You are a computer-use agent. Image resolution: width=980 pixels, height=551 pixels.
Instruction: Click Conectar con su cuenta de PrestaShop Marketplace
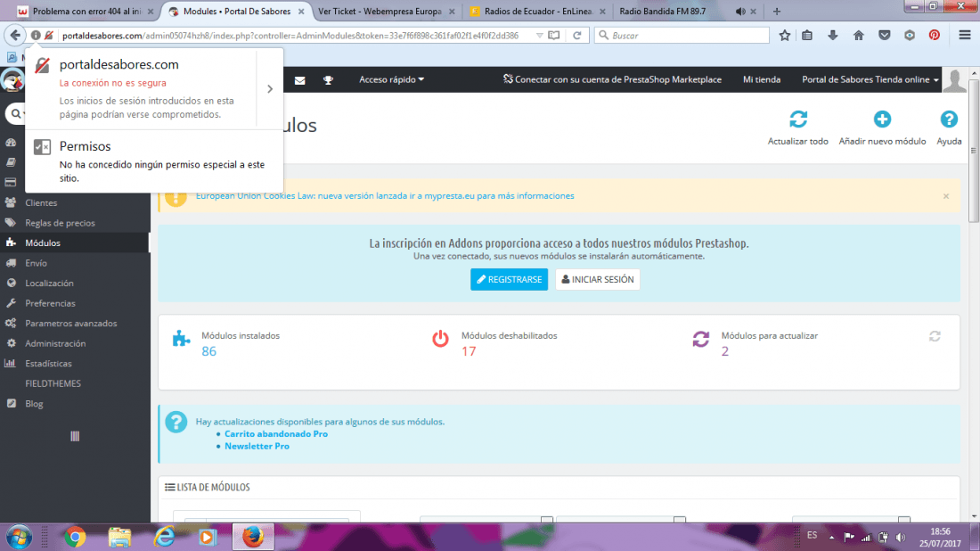(612, 79)
